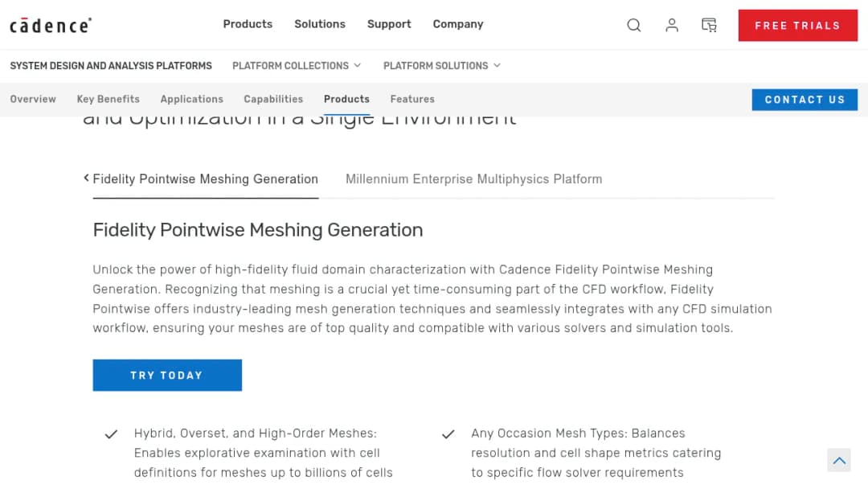Click System Design and Analysis Platforms heading
The height and width of the screenshot is (489, 868).
111,66
